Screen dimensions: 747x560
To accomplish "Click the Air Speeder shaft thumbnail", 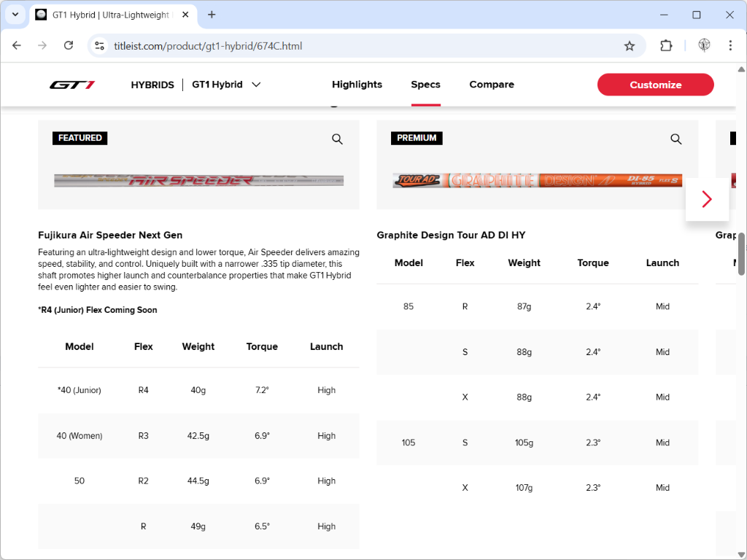I will [198, 181].
